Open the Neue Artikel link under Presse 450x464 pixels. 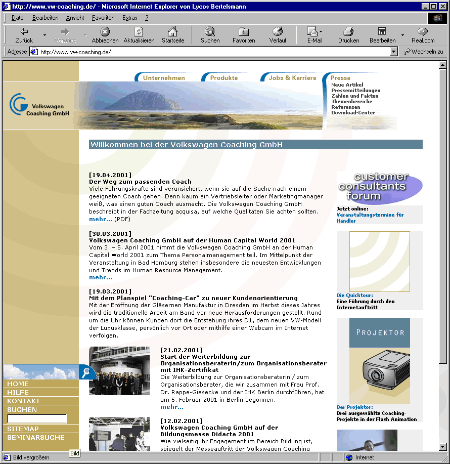(347, 85)
